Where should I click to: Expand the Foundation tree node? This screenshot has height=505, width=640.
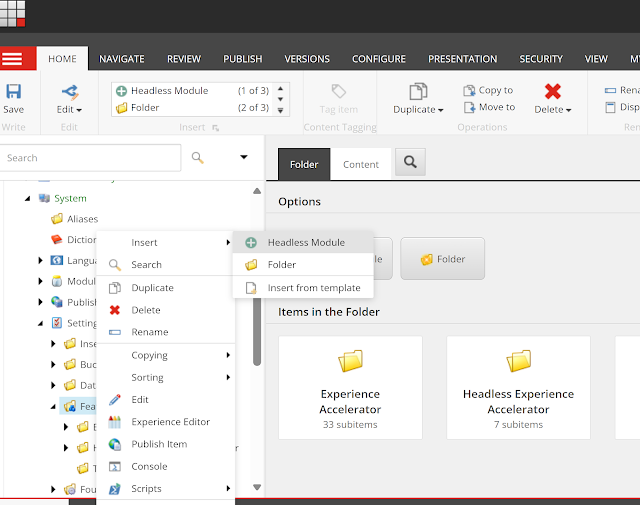point(53,489)
